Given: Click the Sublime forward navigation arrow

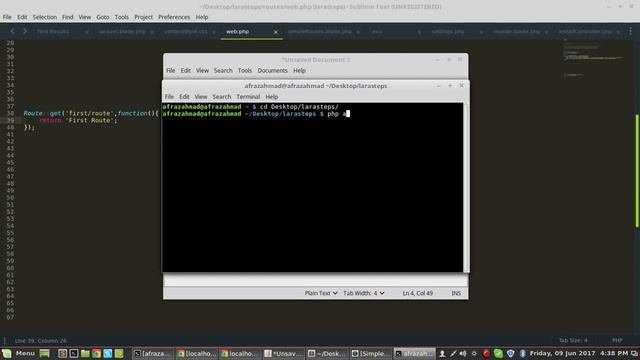Looking at the screenshot, I should coord(25,31).
